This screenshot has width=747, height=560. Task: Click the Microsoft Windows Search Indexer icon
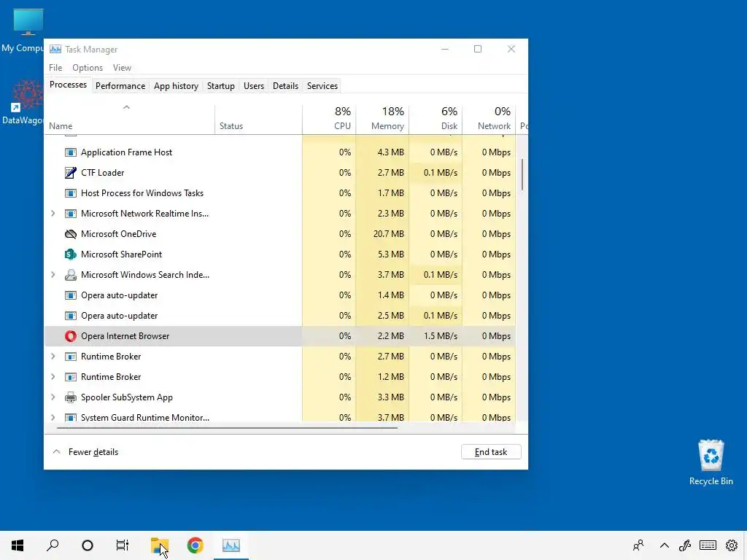71,275
